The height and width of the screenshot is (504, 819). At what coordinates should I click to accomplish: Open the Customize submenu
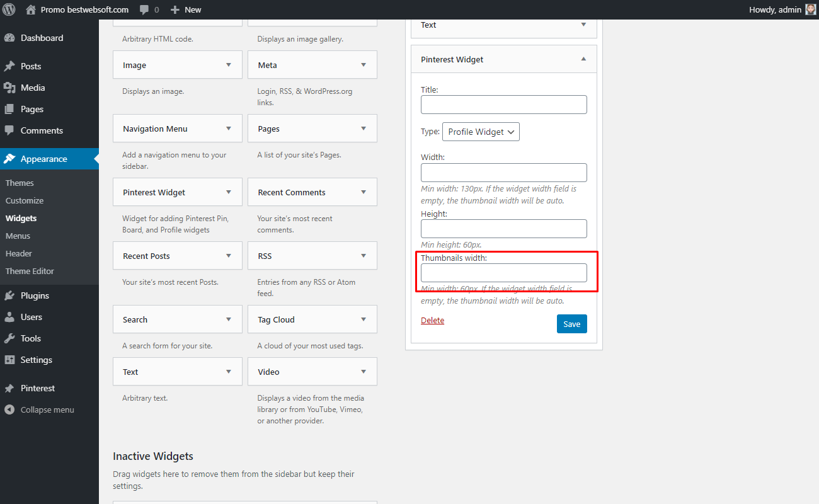pos(25,200)
